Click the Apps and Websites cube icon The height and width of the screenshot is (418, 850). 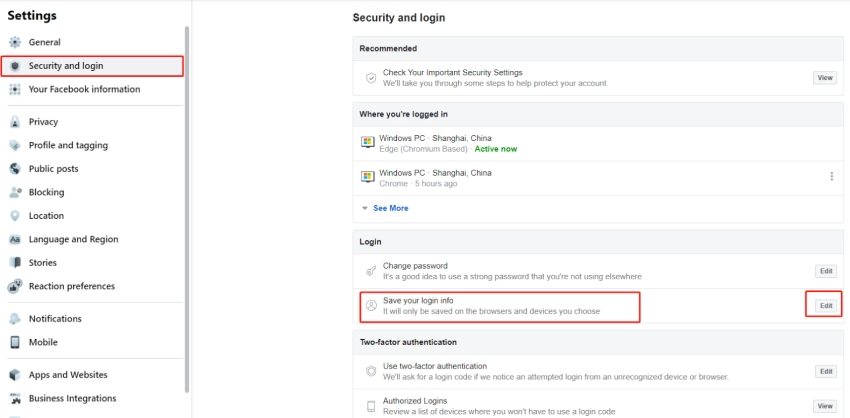tap(15, 375)
